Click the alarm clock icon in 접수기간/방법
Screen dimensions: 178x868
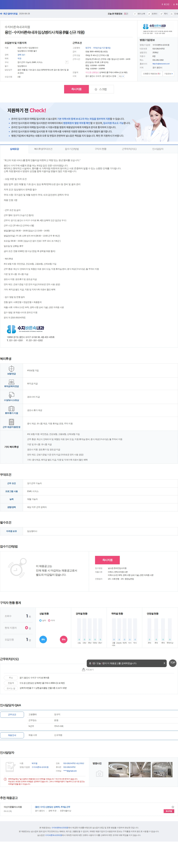17,568
